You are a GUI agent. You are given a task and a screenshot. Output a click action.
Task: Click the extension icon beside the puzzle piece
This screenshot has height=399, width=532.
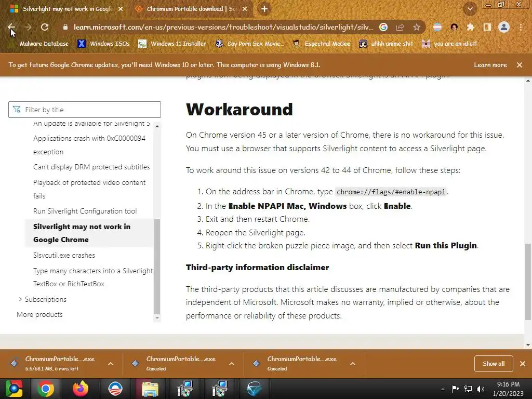point(454,27)
